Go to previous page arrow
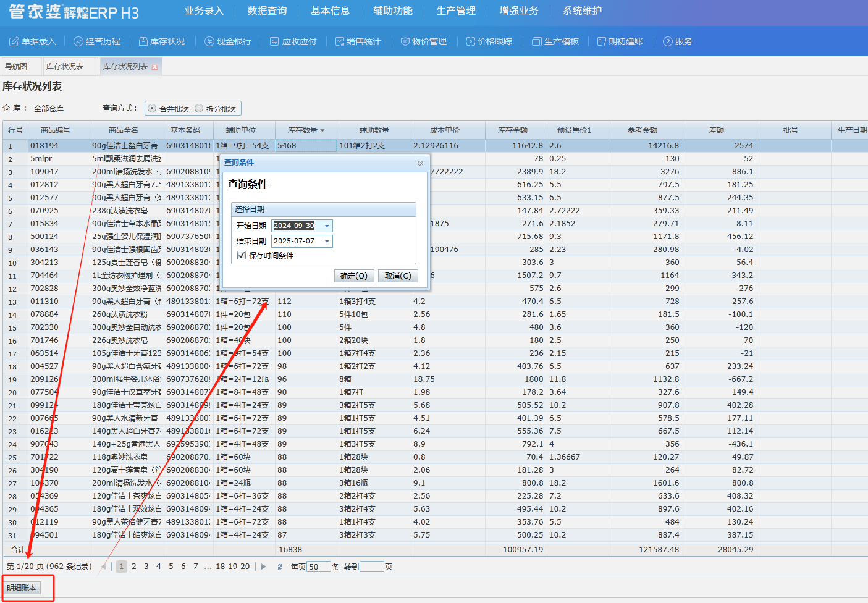Screen dimensions: 868x603 click(x=103, y=567)
